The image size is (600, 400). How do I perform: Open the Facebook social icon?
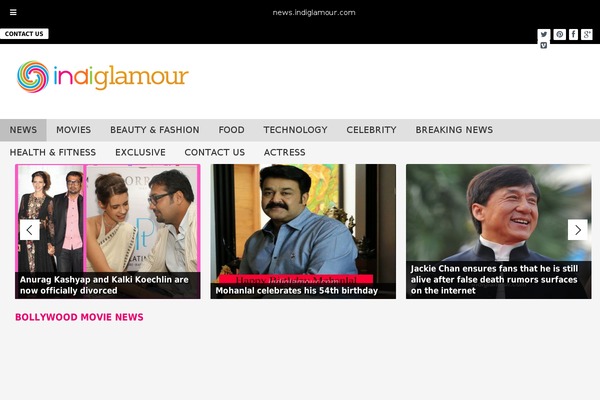(x=573, y=34)
